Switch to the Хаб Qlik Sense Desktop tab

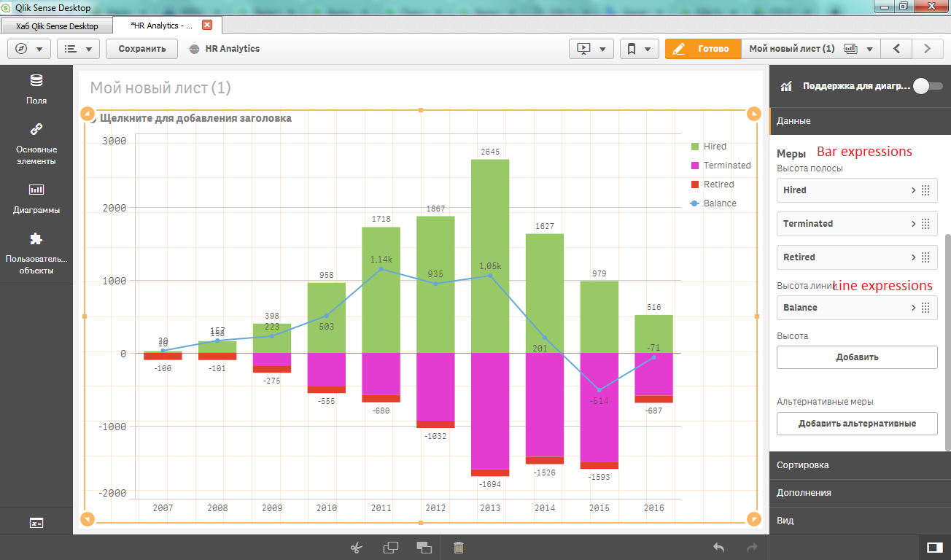pos(57,26)
